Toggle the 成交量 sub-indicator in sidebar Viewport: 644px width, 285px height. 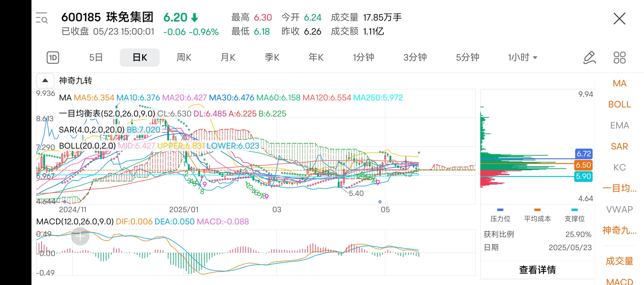pyautogui.click(x=620, y=261)
